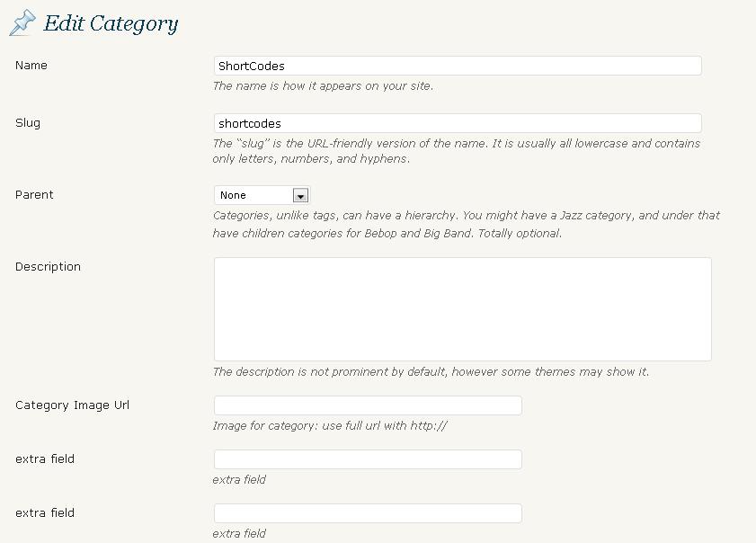
Task: Click the "Slug" field label
Action: (x=28, y=123)
